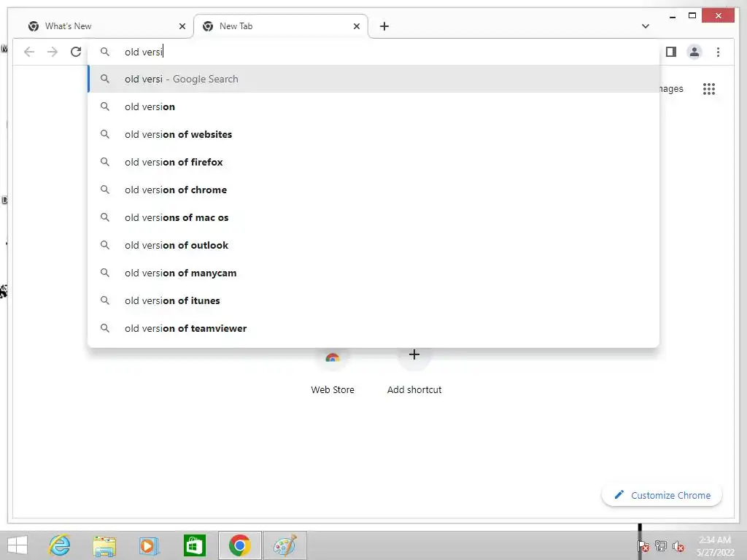Expand the tab search chevron
This screenshot has height=560, width=747.
pyautogui.click(x=645, y=26)
